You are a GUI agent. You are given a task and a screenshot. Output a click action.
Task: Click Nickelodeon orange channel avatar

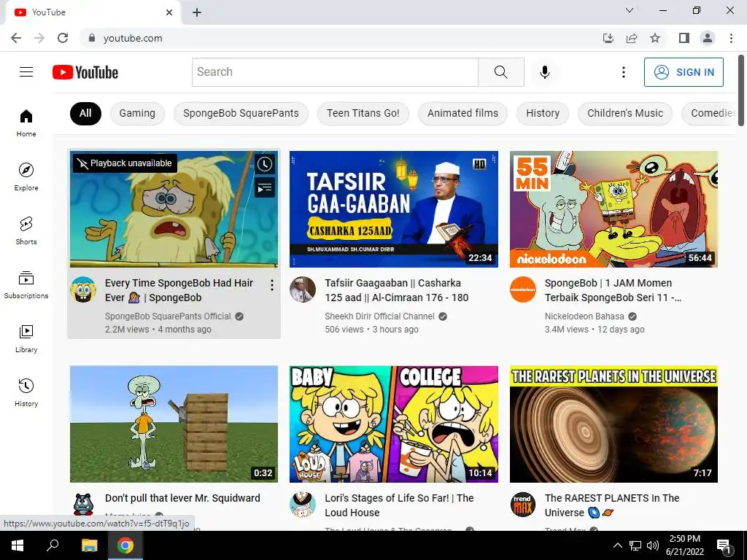pos(522,289)
